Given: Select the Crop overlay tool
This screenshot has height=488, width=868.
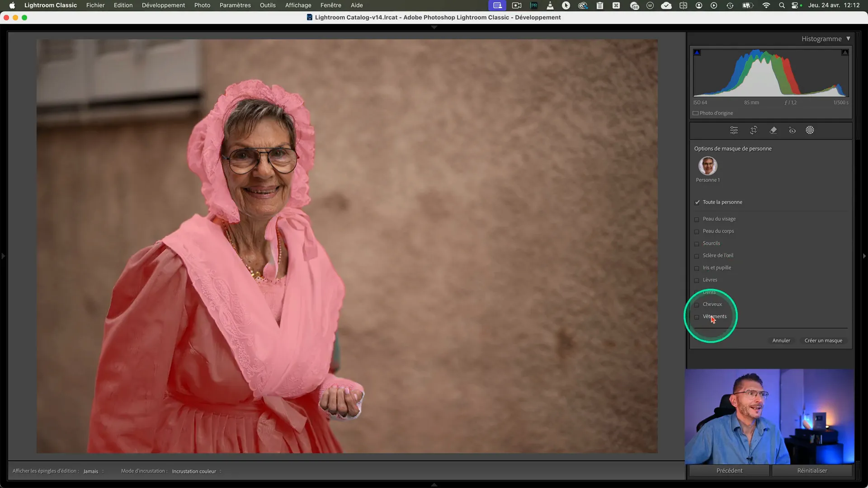Looking at the screenshot, I should coord(754,130).
